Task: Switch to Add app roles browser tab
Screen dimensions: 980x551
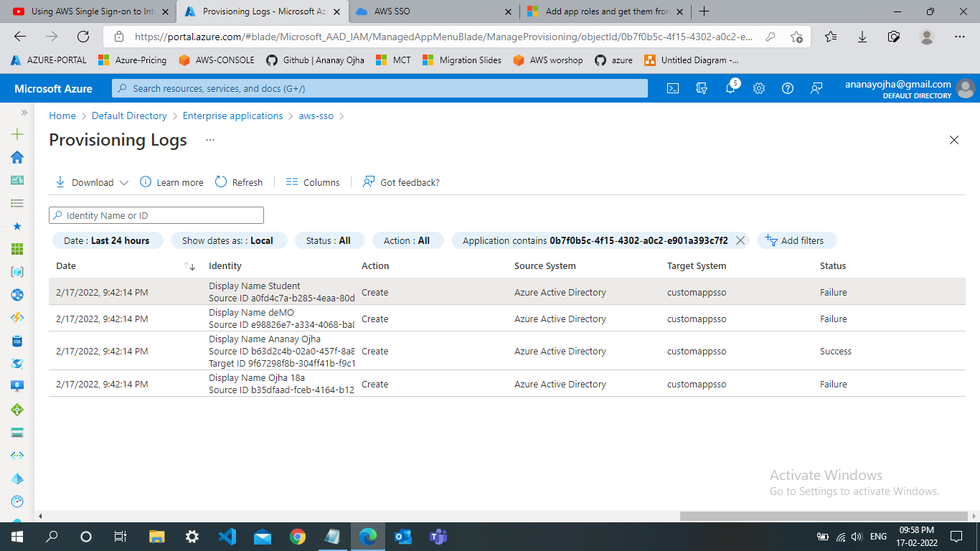Action: (606, 11)
